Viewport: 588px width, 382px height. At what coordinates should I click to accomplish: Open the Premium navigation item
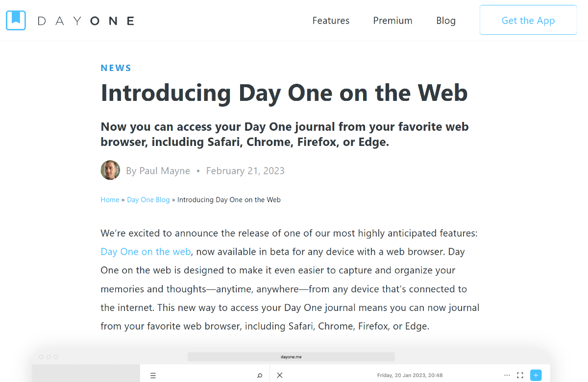[392, 21]
